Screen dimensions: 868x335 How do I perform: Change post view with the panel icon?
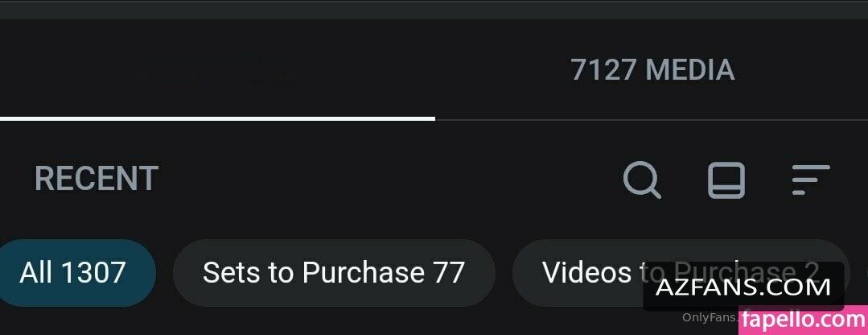click(726, 180)
